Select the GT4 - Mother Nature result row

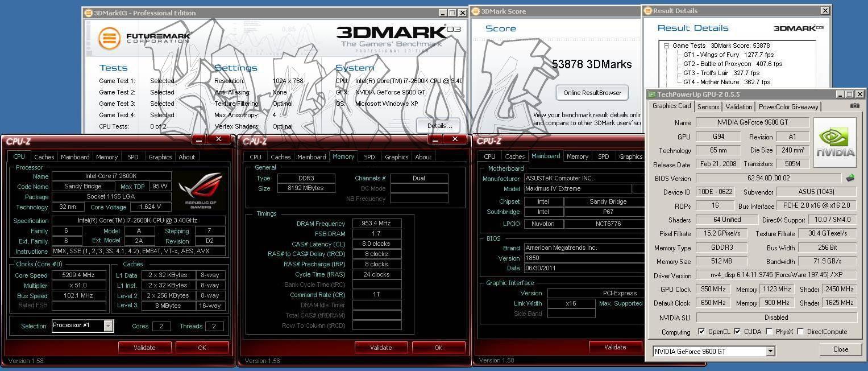point(726,83)
